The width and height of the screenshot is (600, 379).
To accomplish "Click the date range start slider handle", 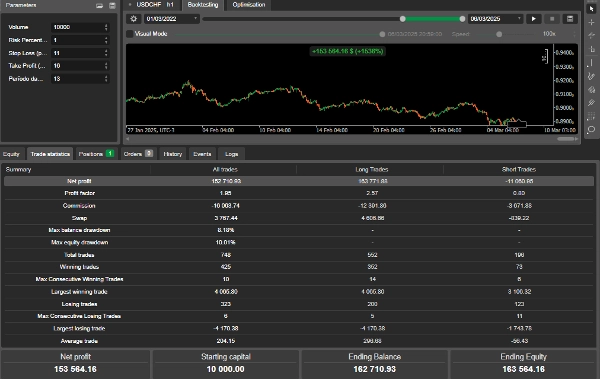I will [x=403, y=19].
